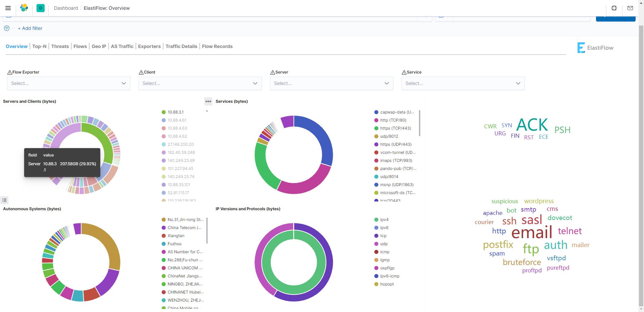The width and height of the screenshot is (644, 312).
Task: Expand the Server select dropdown
Action: click(x=332, y=83)
